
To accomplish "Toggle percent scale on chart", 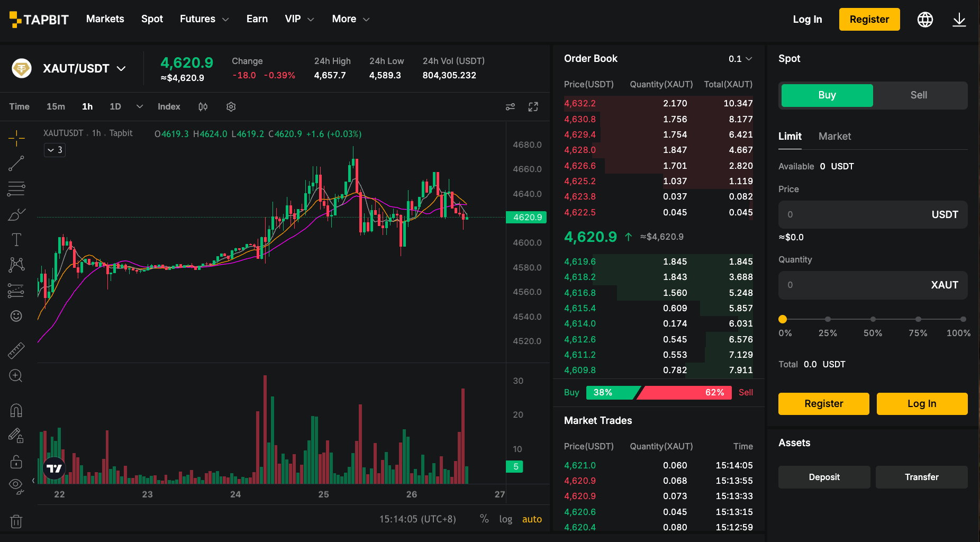I will 484,519.
